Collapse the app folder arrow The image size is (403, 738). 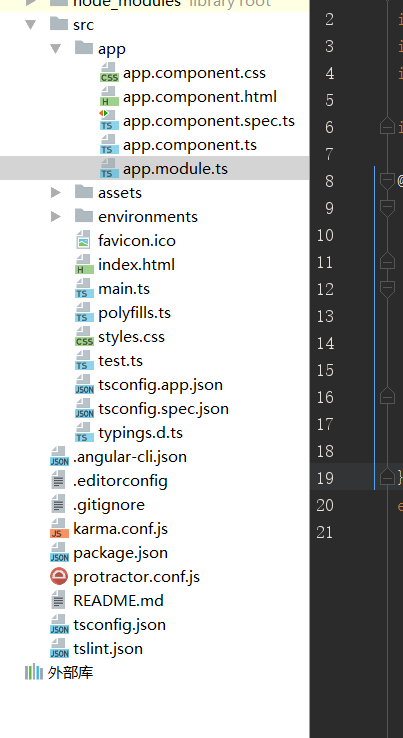56,48
